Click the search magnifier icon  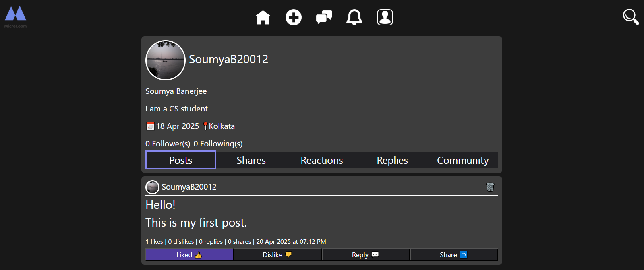[631, 17]
